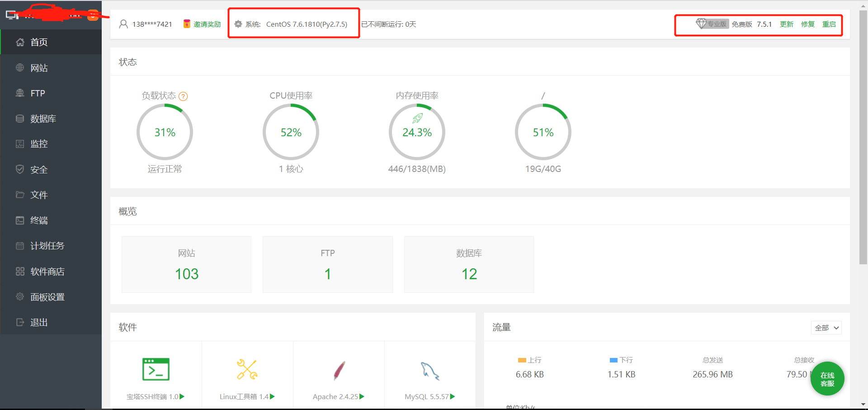The image size is (868, 410).
Task: Click the exit icon beside 退出
Action: coord(20,322)
